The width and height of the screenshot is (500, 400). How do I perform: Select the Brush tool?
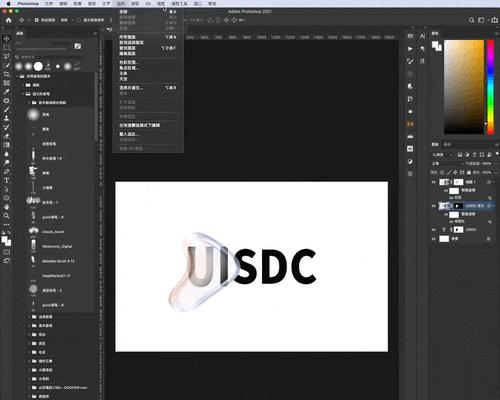click(6, 109)
